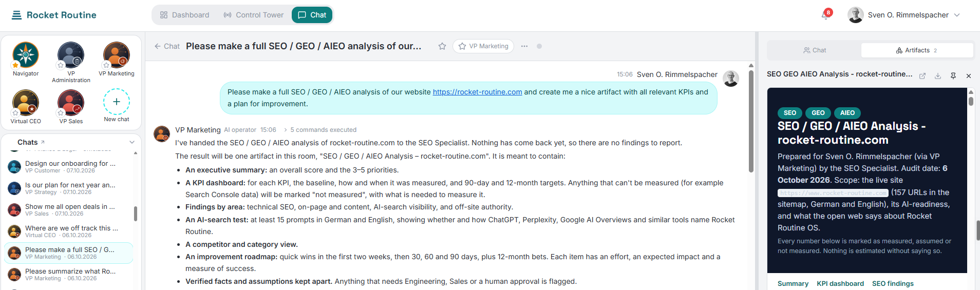
Task: Open artifact in new window icon
Action: pyautogui.click(x=922, y=76)
